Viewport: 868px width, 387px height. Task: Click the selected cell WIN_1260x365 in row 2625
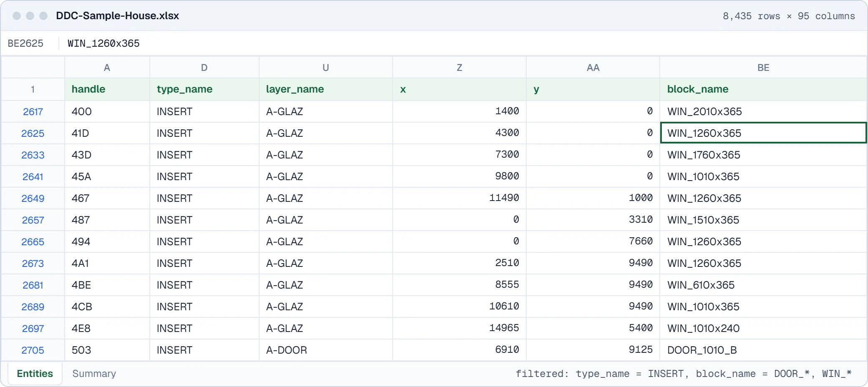[763, 133]
